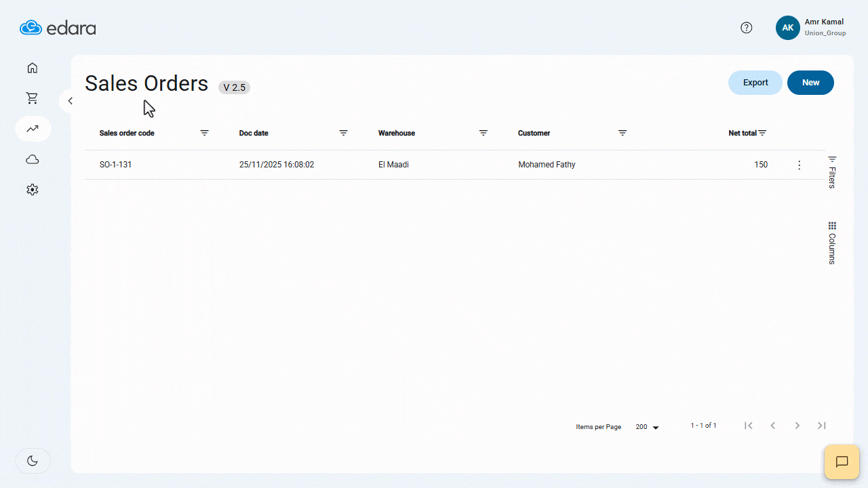Open the help question mark icon
The image size is (868, 488).
pyautogui.click(x=747, y=28)
